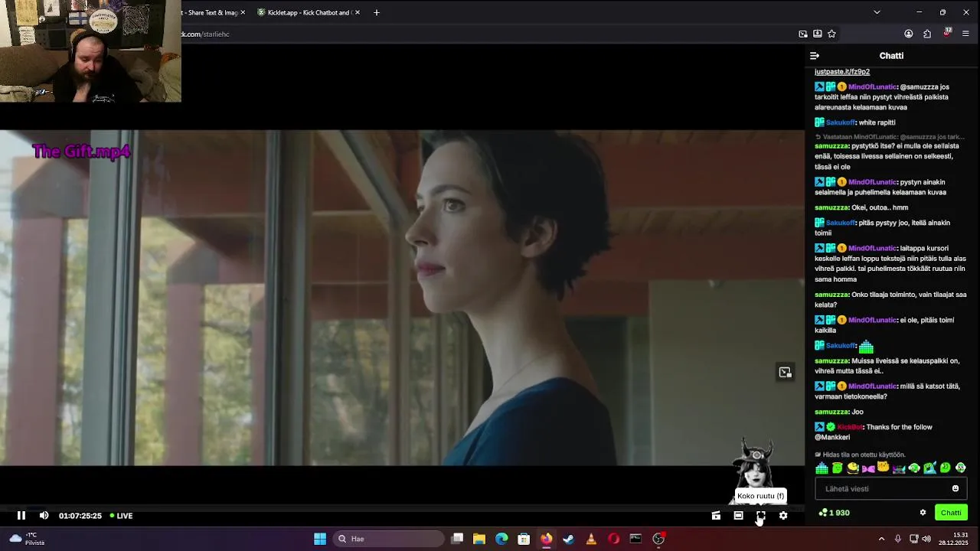Viewport: 980px width, 551px height.
Task: Mute the player volume
Action: [44, 516]
